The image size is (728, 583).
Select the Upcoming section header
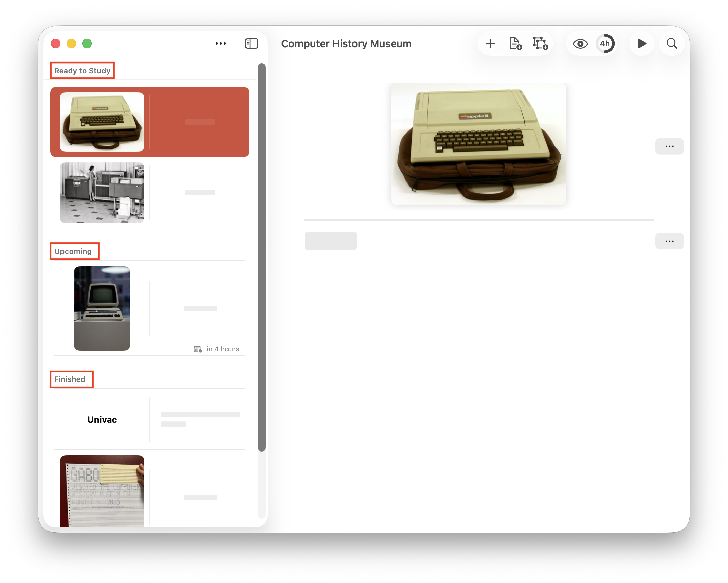[x=73, y=251]
